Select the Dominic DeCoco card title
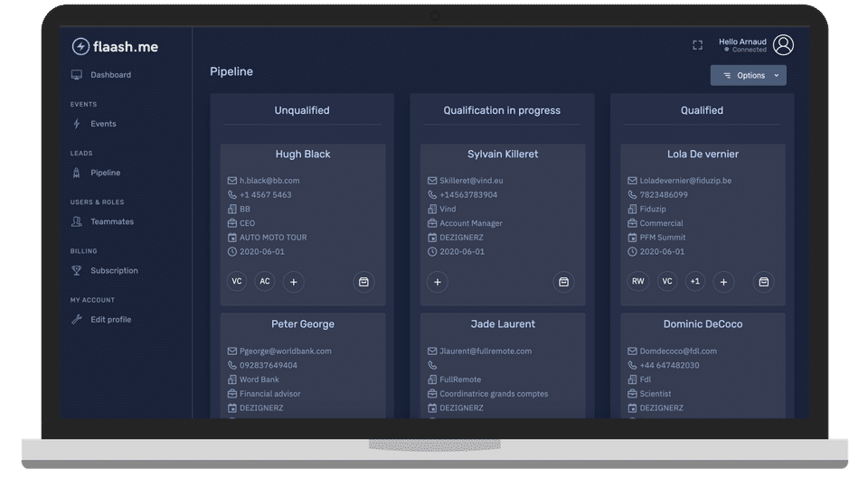Image resolution: width=868 pixels, height=487 pixels. point(703,323)
